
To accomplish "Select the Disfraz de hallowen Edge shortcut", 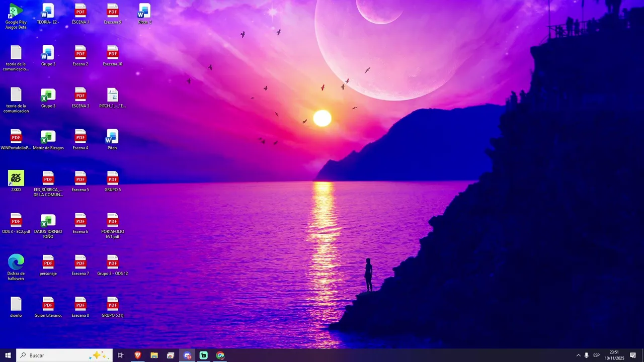I will (16, 268).
